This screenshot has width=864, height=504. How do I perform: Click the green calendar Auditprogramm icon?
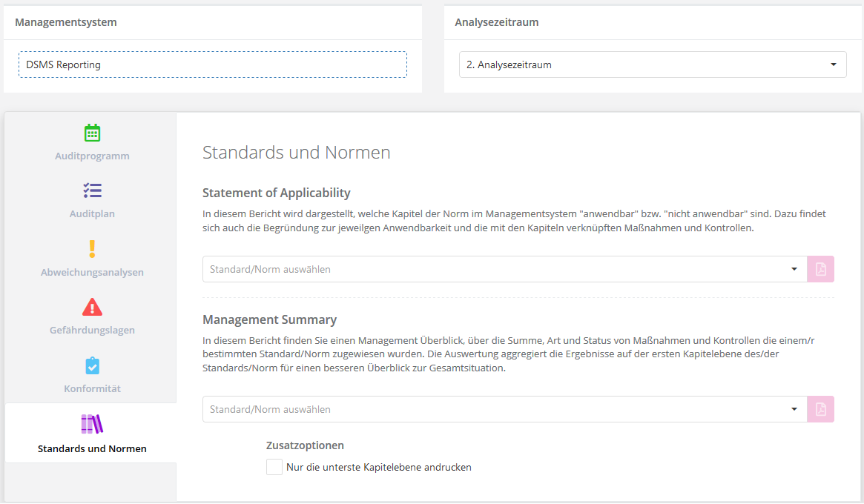click(92, 133)
